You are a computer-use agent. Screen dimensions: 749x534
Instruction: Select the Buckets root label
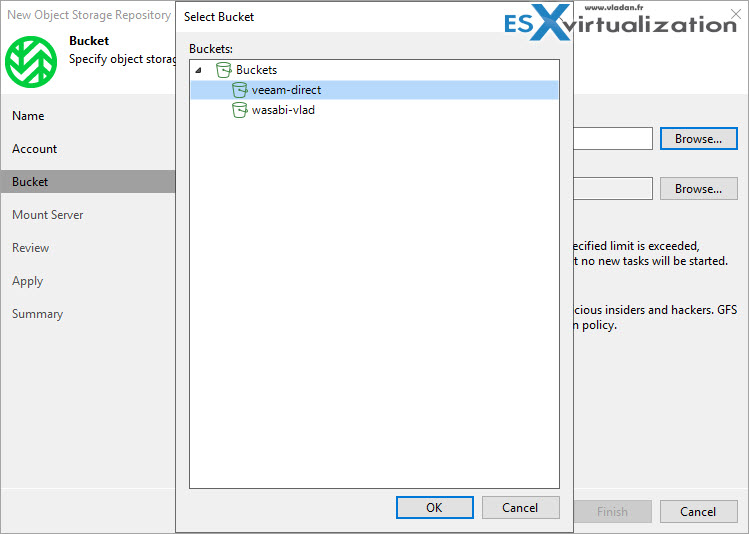click(x=257, y=70)
